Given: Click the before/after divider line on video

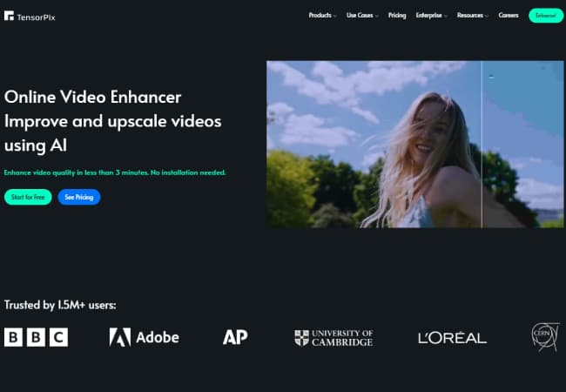Looking at the screenshot, I should click(x=482, y=144).
